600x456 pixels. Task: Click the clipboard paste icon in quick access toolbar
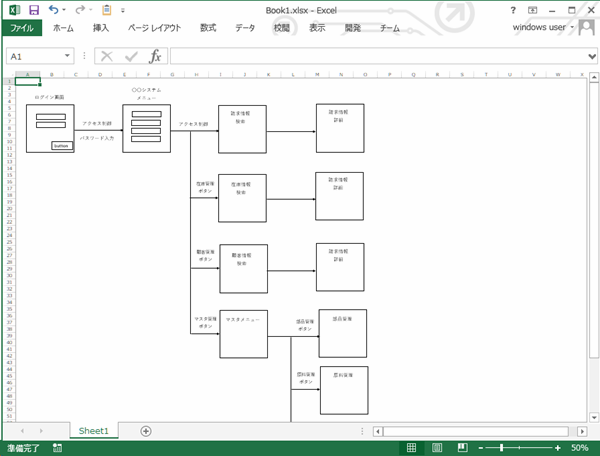pyautogui.click(x=107, y=10)
